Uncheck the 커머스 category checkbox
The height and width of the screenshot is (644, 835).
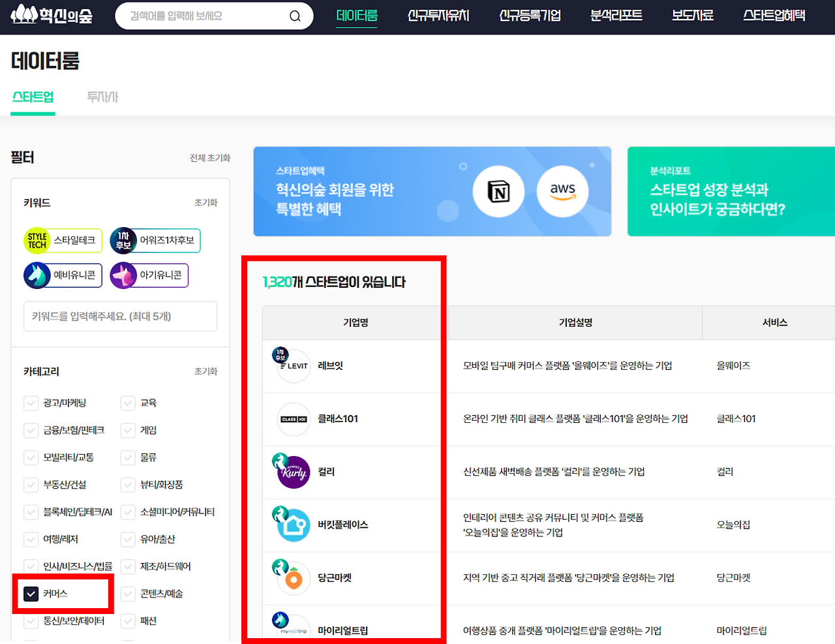(x=31, y=594)
